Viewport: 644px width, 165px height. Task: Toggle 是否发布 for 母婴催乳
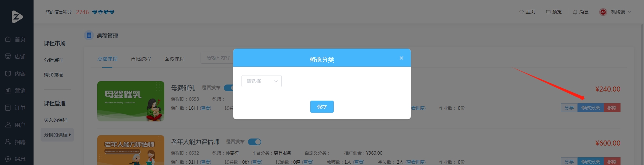(x=228, y=88)
